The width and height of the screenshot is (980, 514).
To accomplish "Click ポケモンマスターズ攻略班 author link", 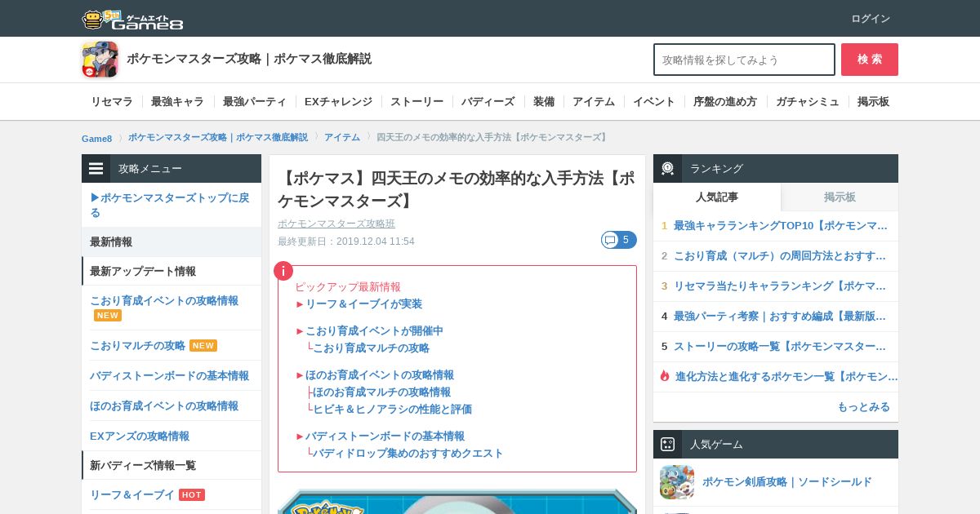I will [x=336, y=224].
